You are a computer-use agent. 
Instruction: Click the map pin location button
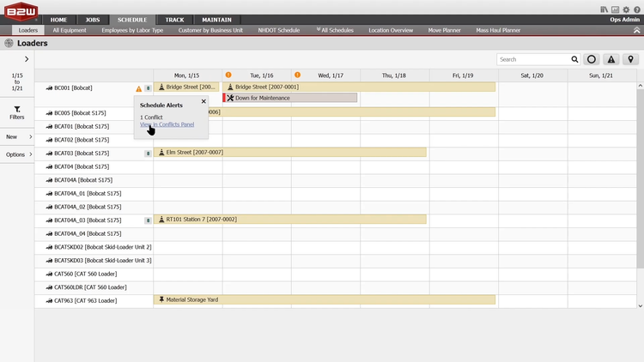[631, 59]
